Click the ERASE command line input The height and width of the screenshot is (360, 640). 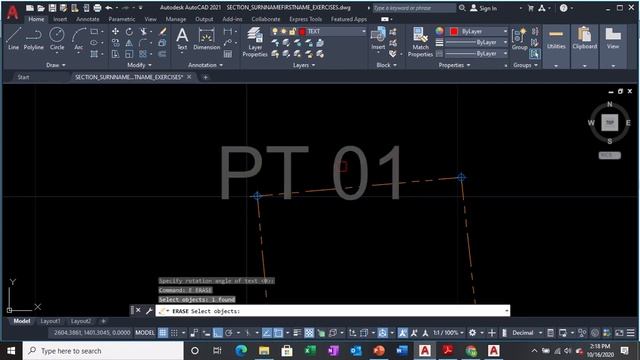tap(333, 311)
